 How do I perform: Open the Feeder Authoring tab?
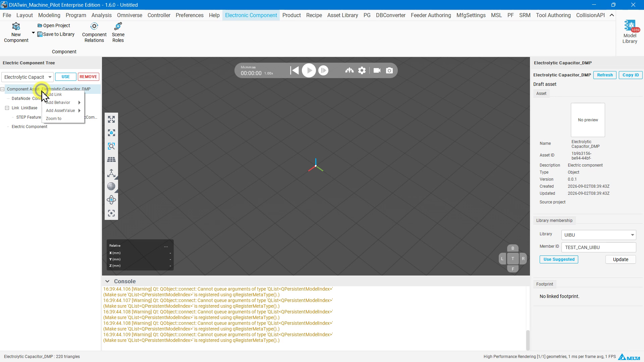(x=431, y=15)
